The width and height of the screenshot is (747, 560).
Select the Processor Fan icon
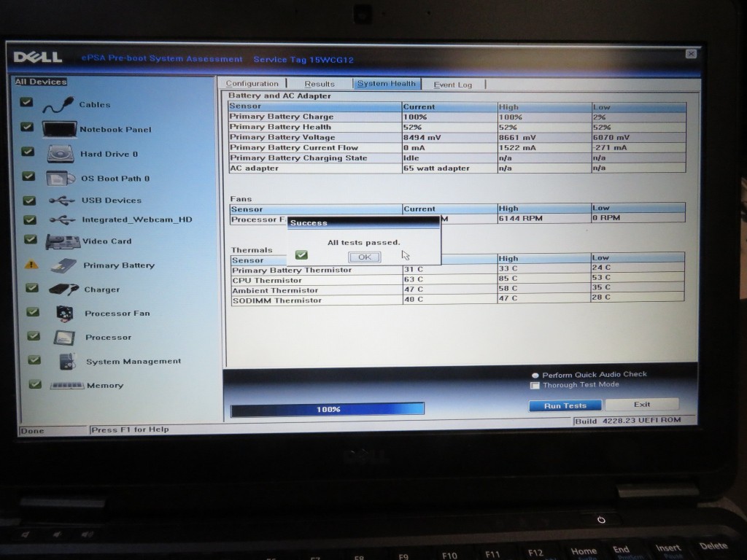tap(64, 313)
